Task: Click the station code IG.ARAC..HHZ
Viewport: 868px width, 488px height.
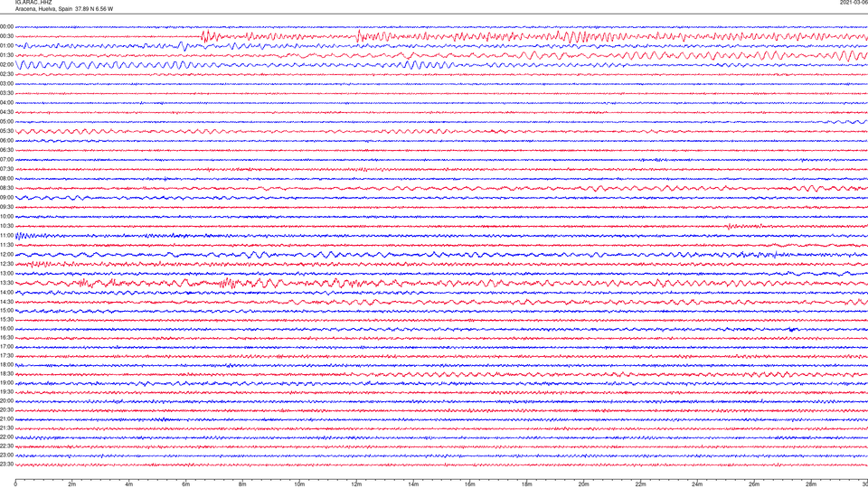Action: (x=33, y=2)
